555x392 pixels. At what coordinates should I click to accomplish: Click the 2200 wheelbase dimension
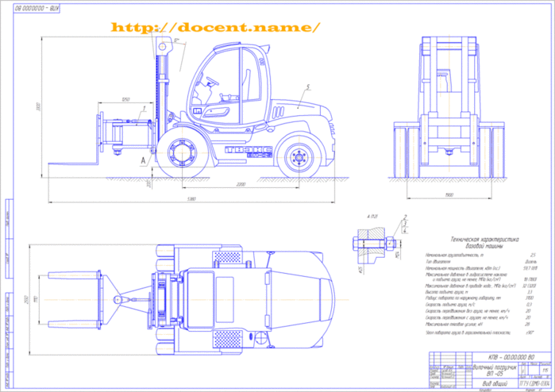coord(239,184)
